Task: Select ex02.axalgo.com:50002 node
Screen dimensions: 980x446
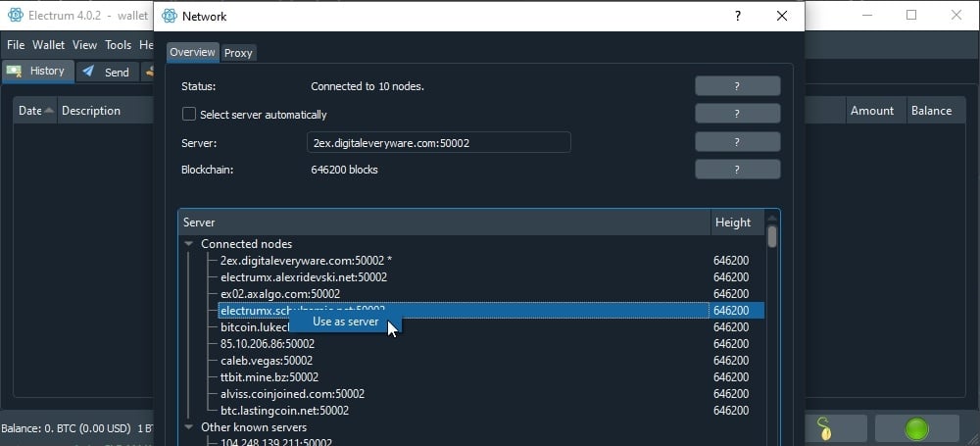Action: pyautogui.click(x=280, y=294)
